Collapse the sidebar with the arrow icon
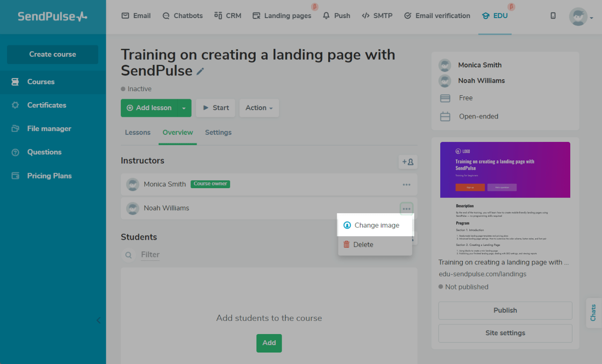This screenshot has height=364, width=602. [98, 320]
